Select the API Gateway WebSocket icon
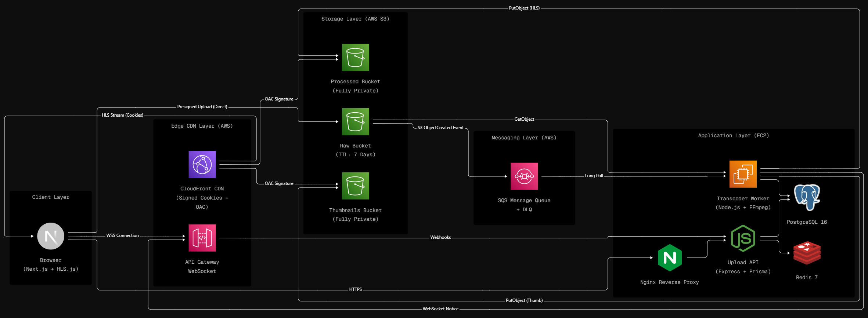The width and height of the screenshot is (868, 318). (x=202, y=238)
